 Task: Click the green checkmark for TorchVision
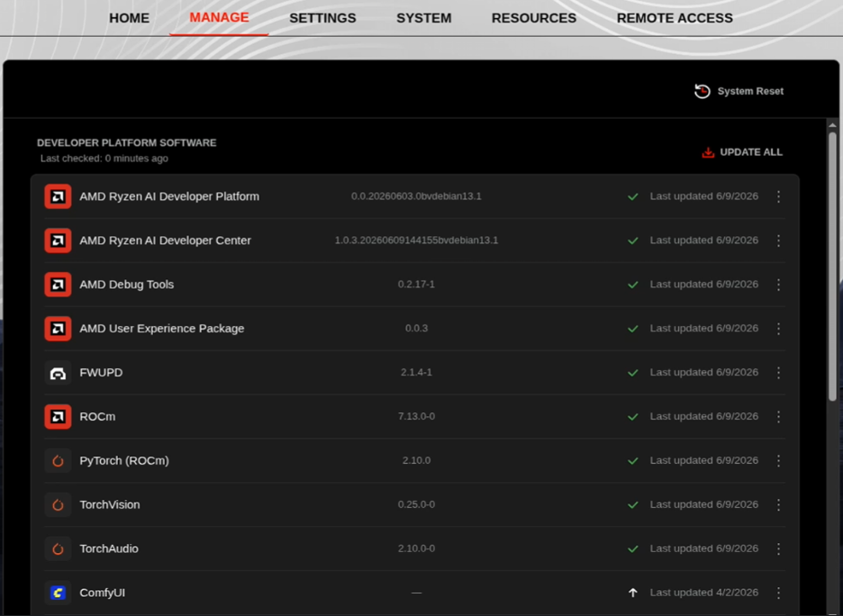[633, 505]
